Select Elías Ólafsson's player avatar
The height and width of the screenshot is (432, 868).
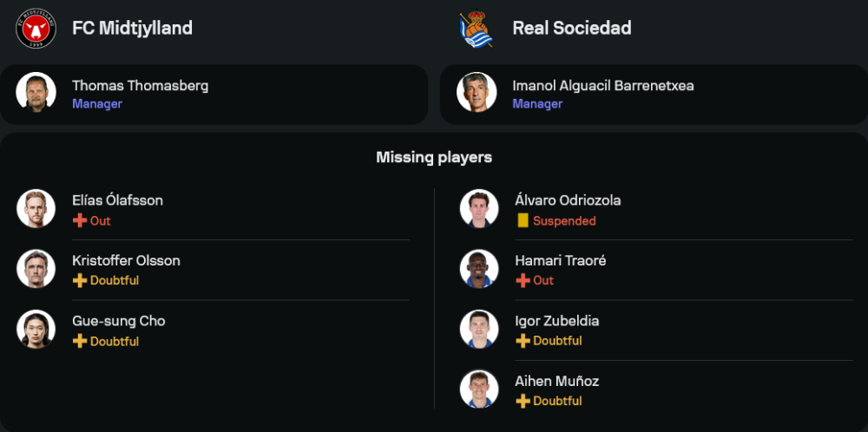pos(36,209)
